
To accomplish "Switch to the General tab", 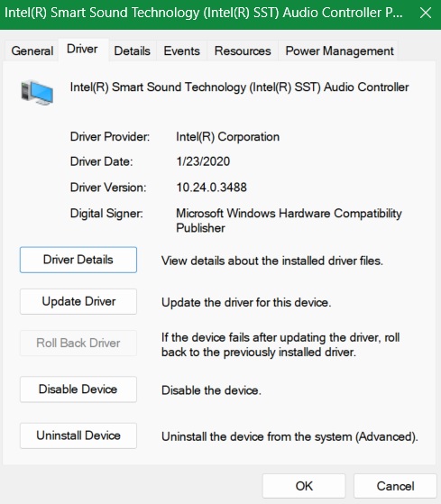I will pos(32,50).
